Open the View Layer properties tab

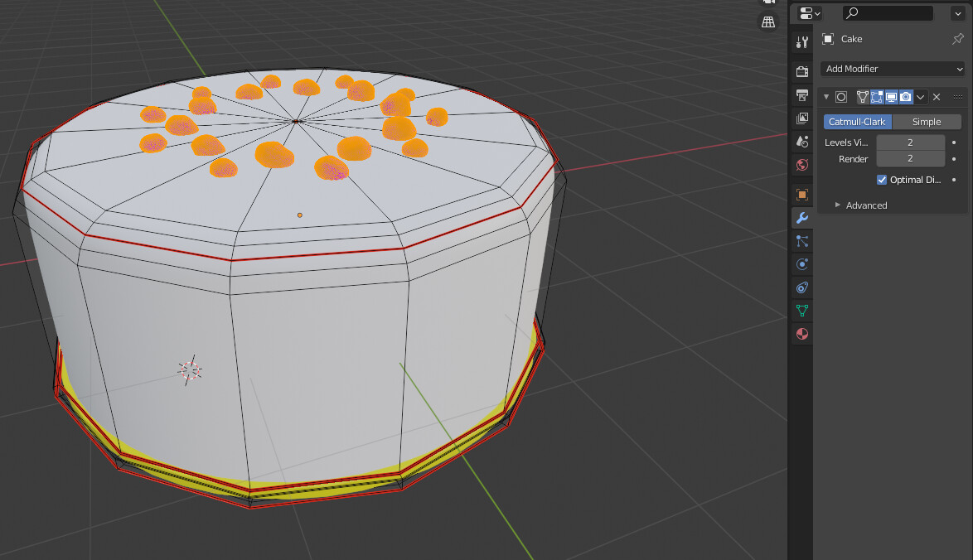click(x=801, y=118)
